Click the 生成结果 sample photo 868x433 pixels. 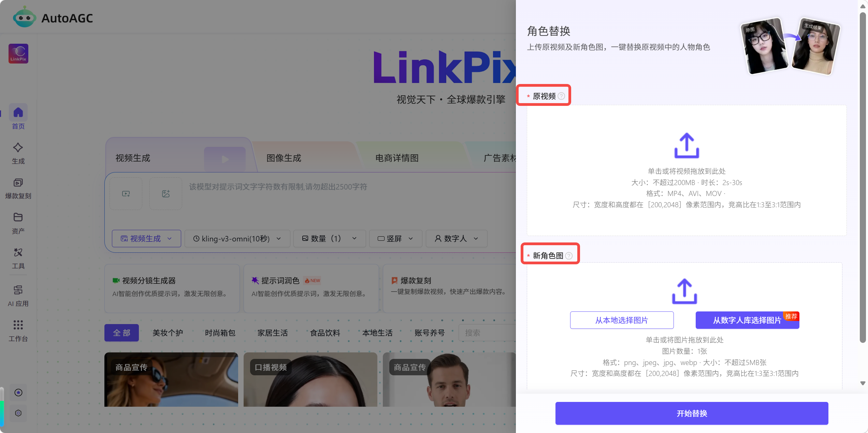pos(816,46)
